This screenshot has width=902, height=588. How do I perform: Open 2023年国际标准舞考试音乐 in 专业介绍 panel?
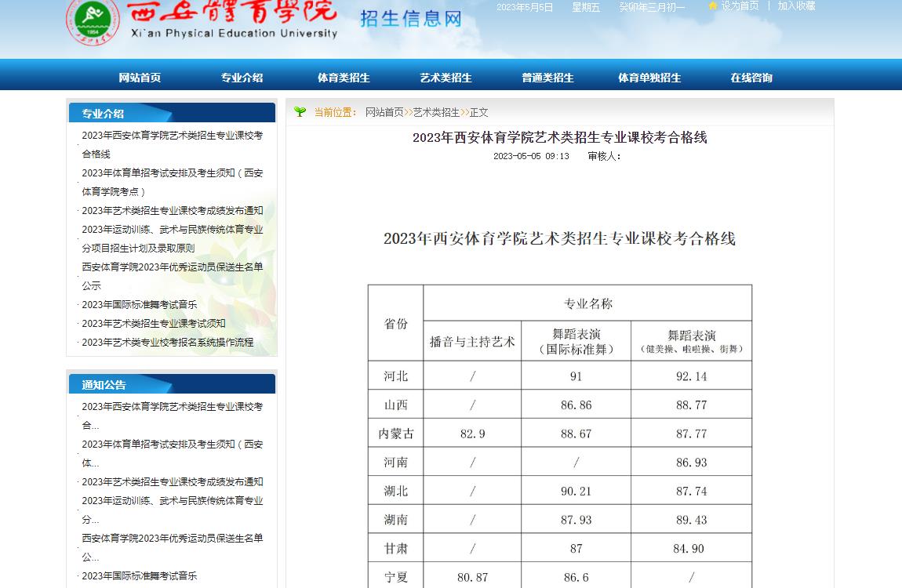tap(139, 305)
